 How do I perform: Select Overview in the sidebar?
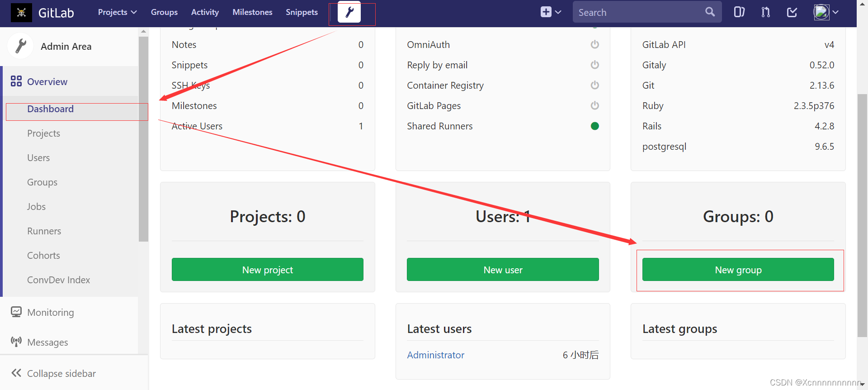[x=47, y=82]
